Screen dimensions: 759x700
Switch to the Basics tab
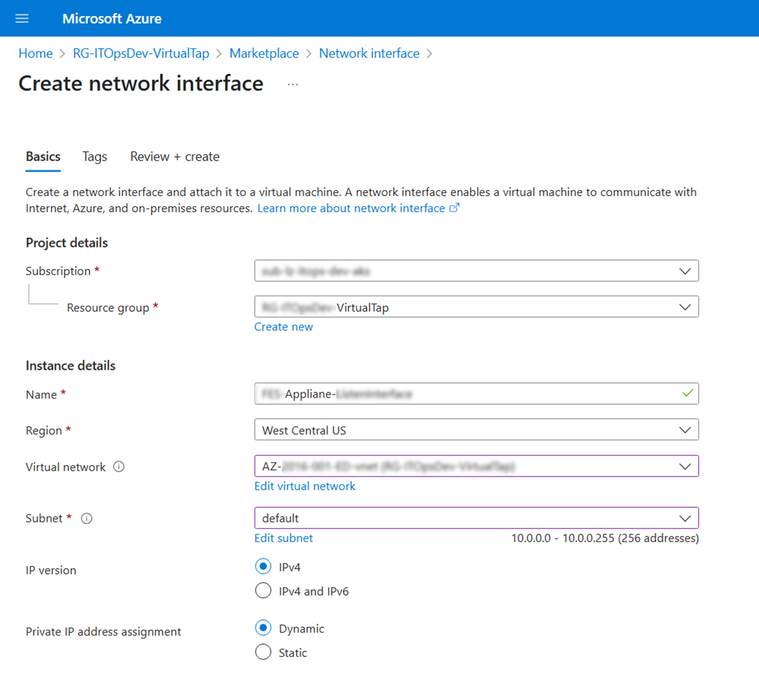coord(43,157)
